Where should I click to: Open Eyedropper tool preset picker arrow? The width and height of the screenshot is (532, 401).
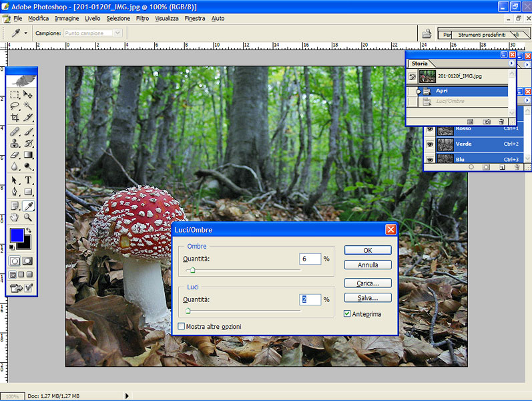coord(26,33)
